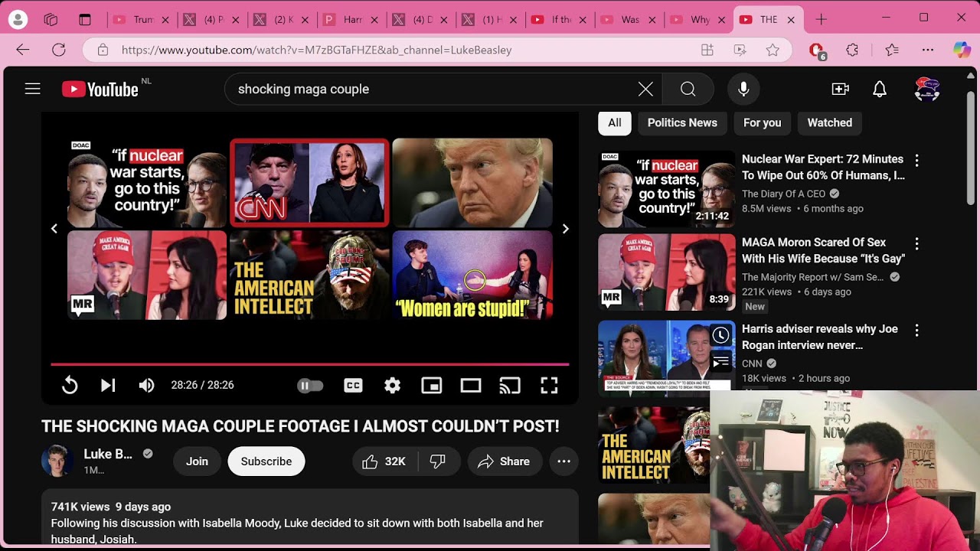980x551 pixels.
Task: Switch to miniplayer mode
Action: (x=432, y=385)
